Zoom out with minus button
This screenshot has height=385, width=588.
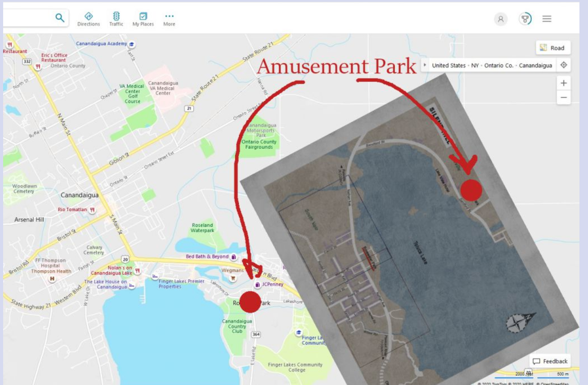click(564, 97)
